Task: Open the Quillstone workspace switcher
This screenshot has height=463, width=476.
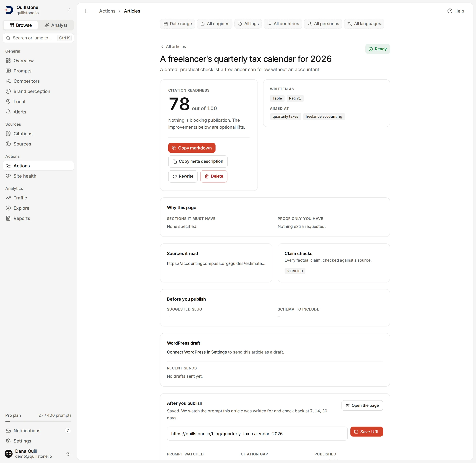Action: click(x=38, y=10)
